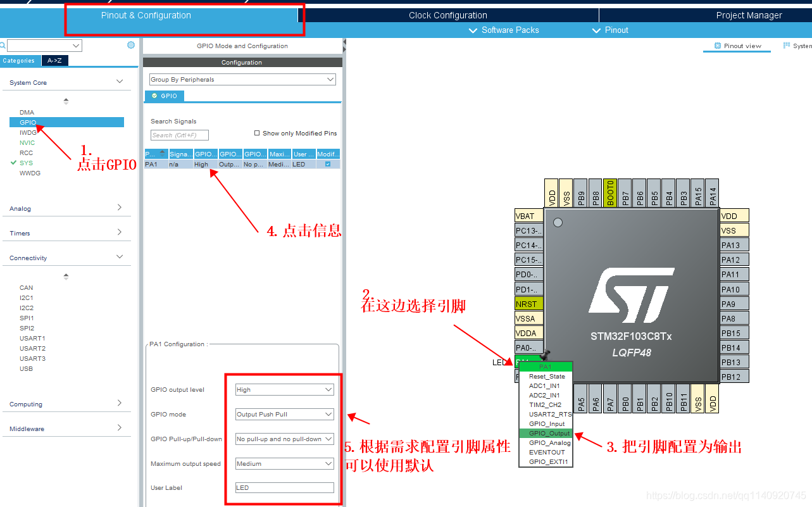
Task: Click the Pinout view chip icon
Action: [x=718, y=46]
